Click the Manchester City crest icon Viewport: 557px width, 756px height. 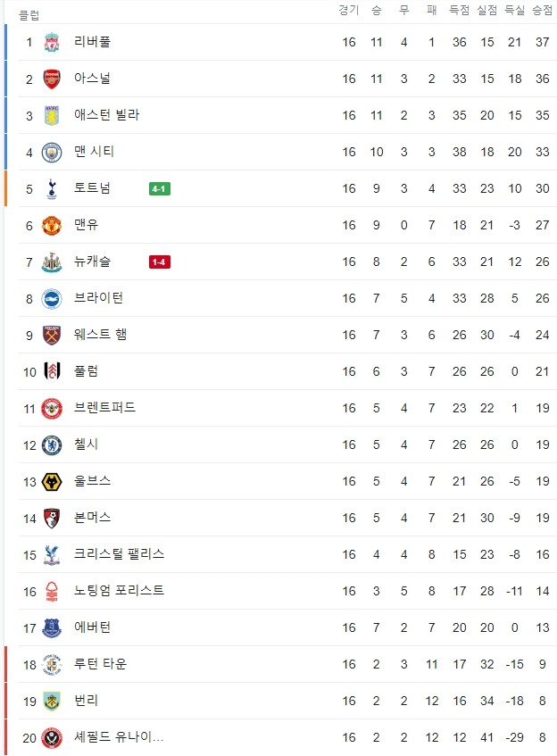[52, 153]
